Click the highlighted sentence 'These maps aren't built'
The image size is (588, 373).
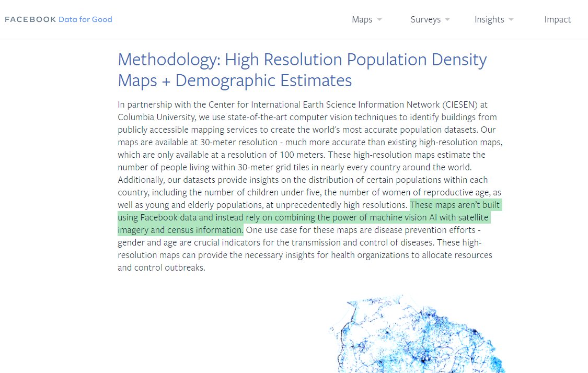coord(455,205)
